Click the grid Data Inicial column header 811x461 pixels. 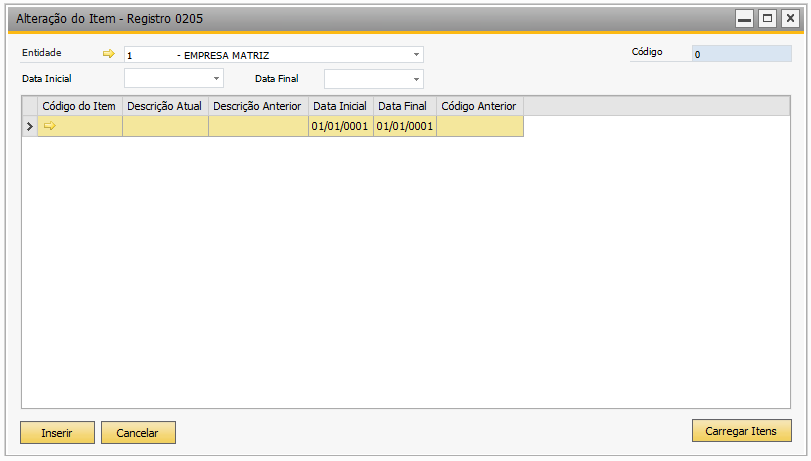(x=341, y=106)
